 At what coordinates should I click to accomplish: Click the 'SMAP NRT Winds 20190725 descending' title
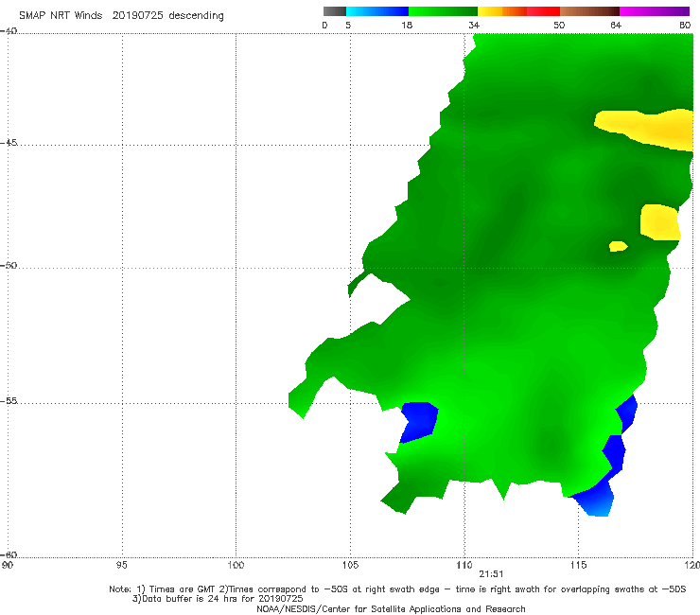pyautogui.click(x=121, y=15)
